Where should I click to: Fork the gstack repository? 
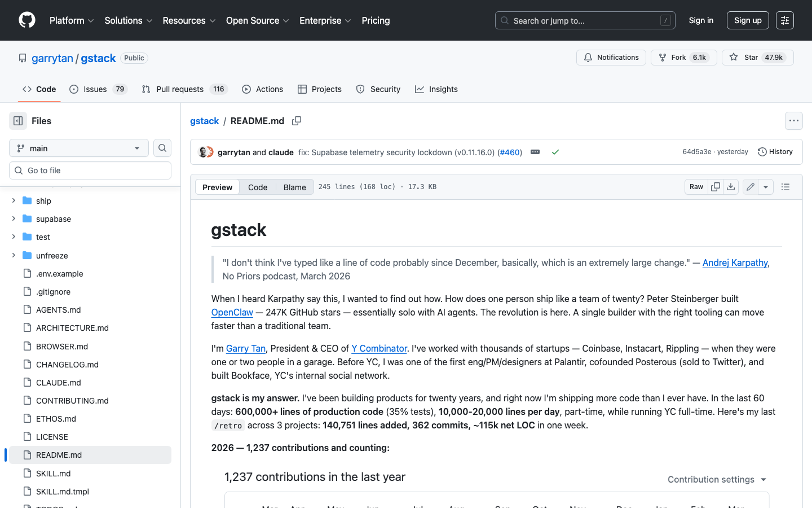[683, 58]
